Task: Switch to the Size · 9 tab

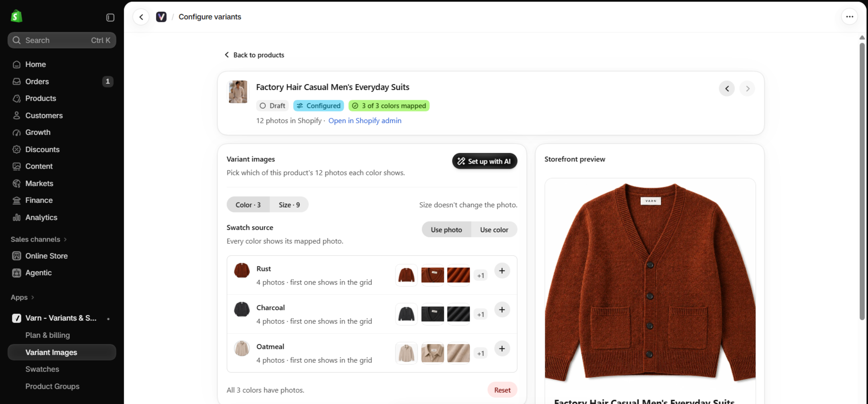Action: (289, 205)
